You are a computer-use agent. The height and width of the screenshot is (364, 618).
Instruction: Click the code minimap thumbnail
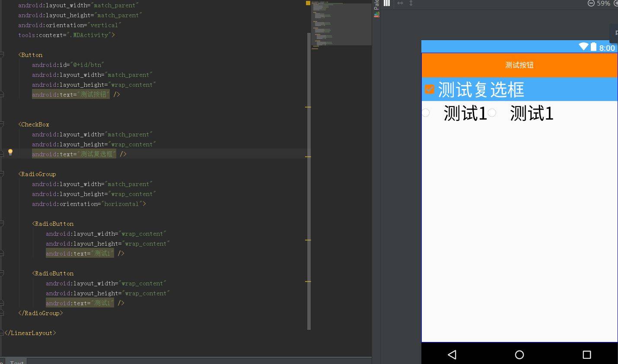(341, 24)
